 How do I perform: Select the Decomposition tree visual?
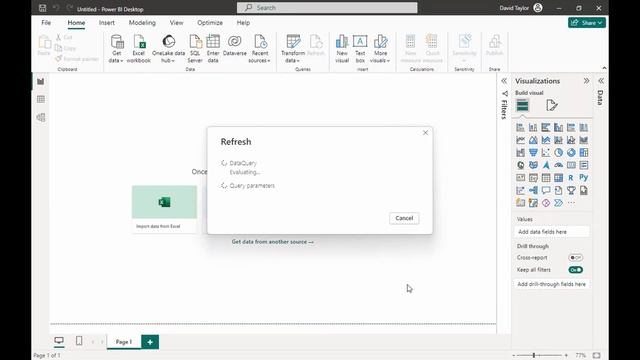[x=533, y=191]
